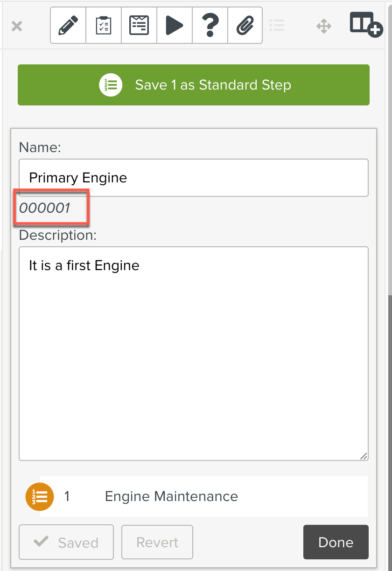Open the form layout icon tab
This screenshot has width=392, height=571.
[x=139, y=25]
